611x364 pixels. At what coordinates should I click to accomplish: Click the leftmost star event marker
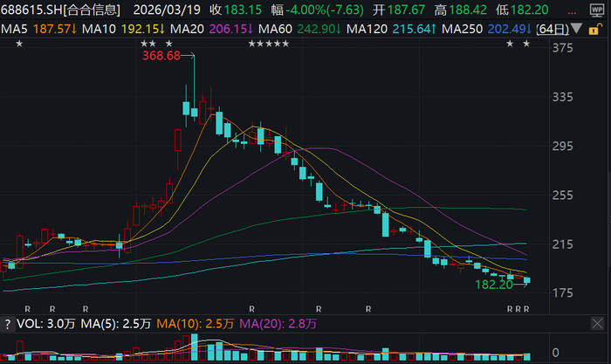pos(19,44)
